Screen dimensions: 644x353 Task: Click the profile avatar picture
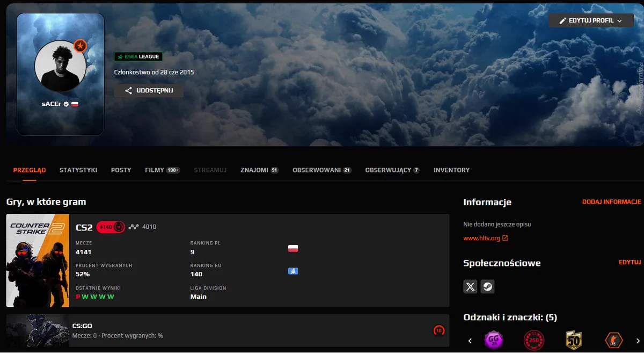tap(60, 66)
